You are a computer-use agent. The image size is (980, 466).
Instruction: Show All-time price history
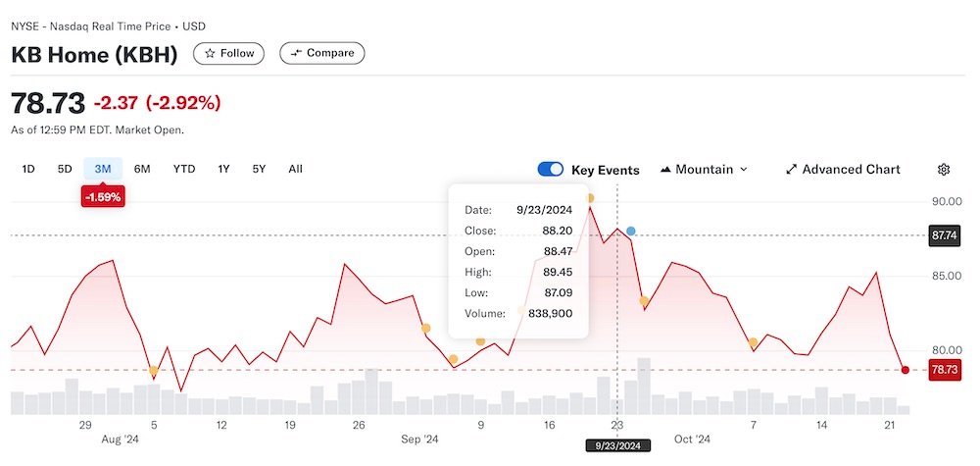point(295,169)
